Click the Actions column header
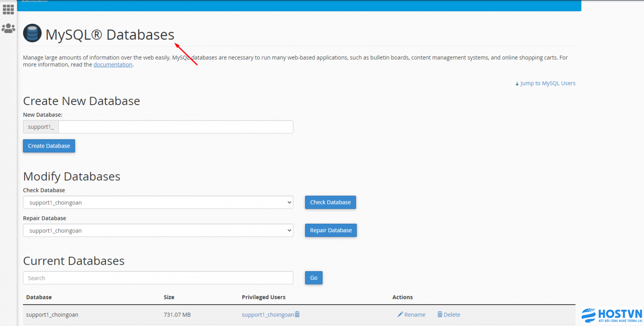This screenshot has width=644, height=326. point(402,297)
